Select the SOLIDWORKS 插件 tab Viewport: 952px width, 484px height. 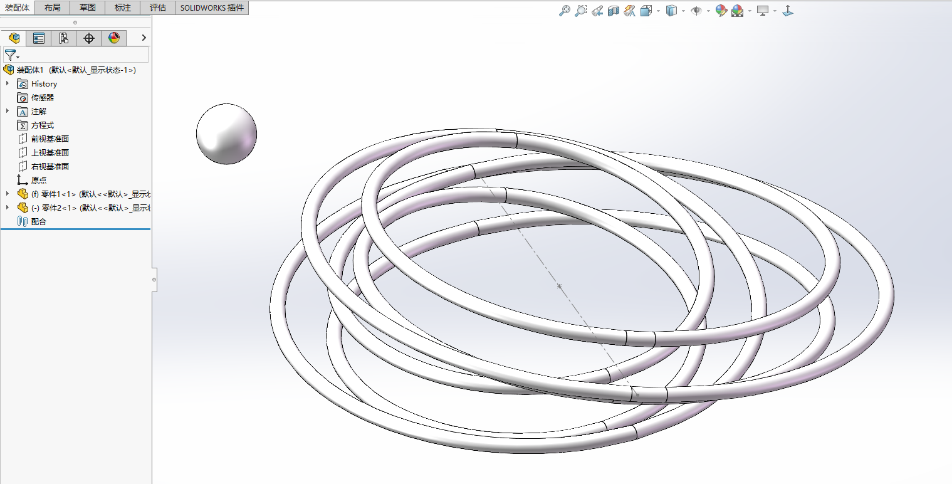pos(212,7)
